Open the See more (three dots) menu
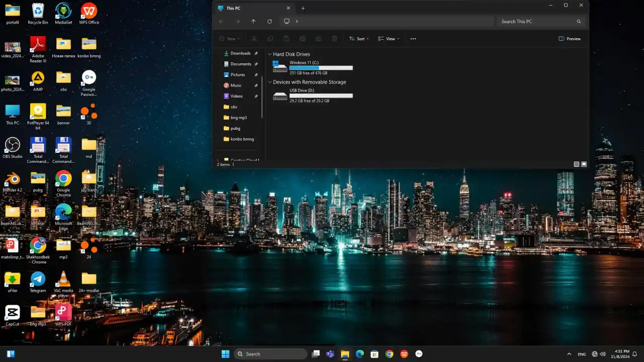Screen dimensions: 644x362 [x=413, y=39]
